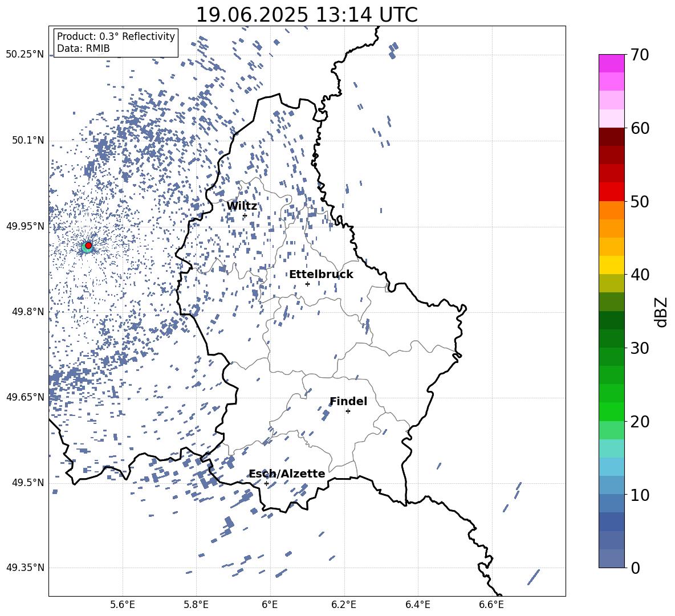
Task: Click the 60 colorbar tick label
Action: pyautogui.click(x=640, y=128)
